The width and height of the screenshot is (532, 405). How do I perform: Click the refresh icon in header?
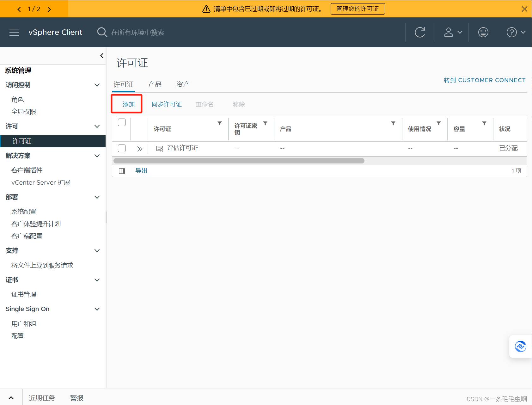[420, 32]
